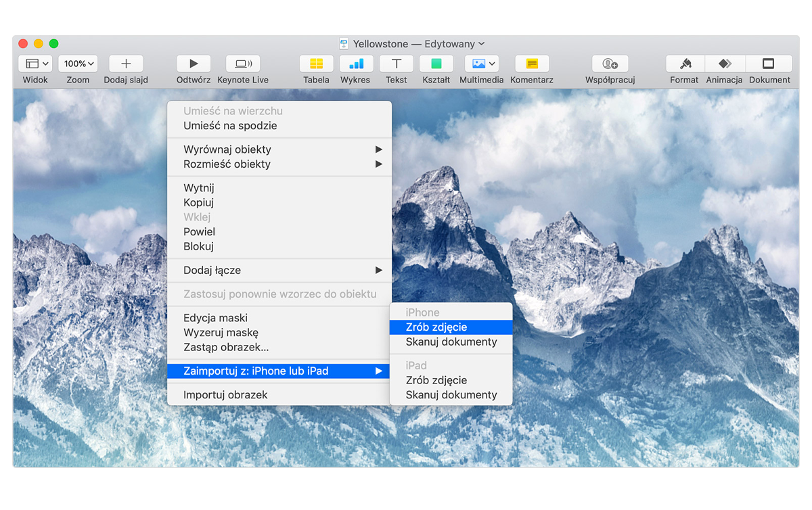Click the Yellowstone document title chevron
812x510 pixels.
point(482,44)
